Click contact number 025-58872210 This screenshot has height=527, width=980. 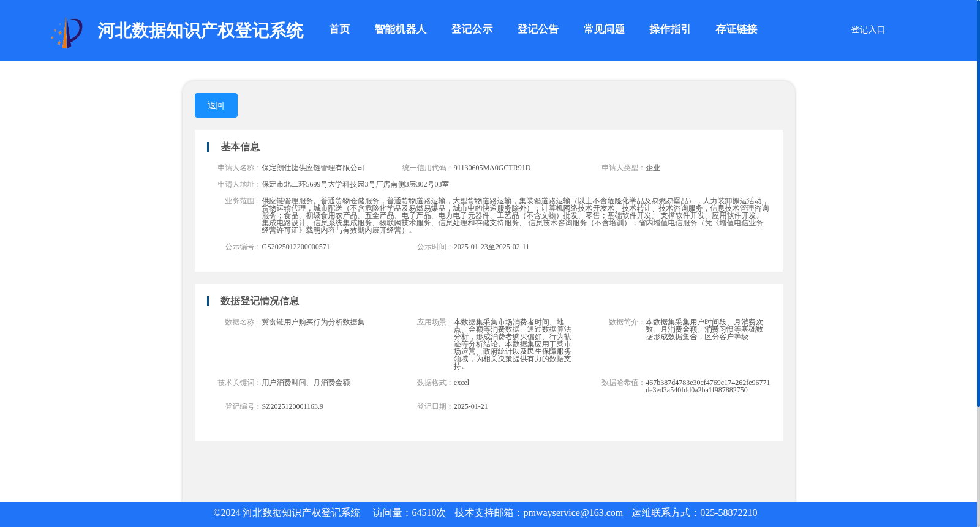(728, 513)
